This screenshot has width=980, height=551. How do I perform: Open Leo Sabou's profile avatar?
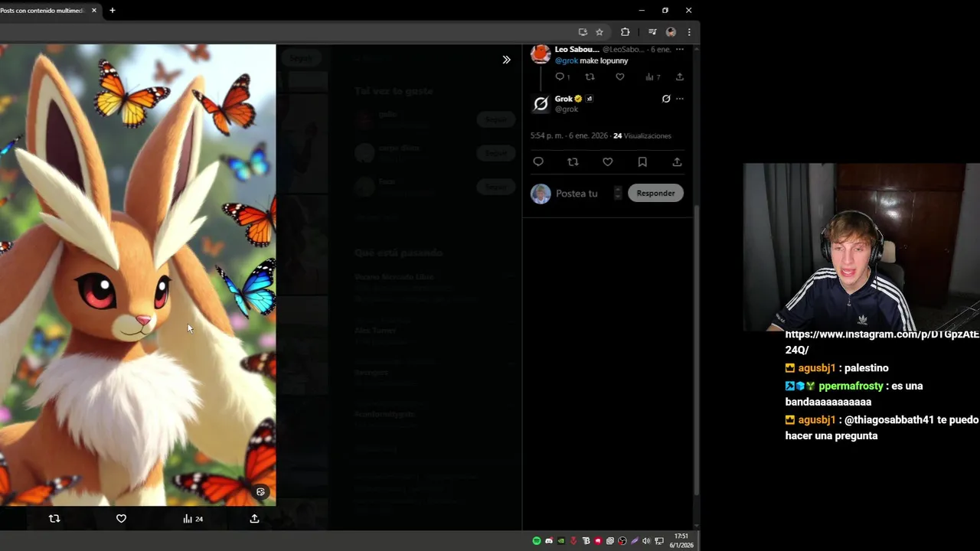click(541, 54)
